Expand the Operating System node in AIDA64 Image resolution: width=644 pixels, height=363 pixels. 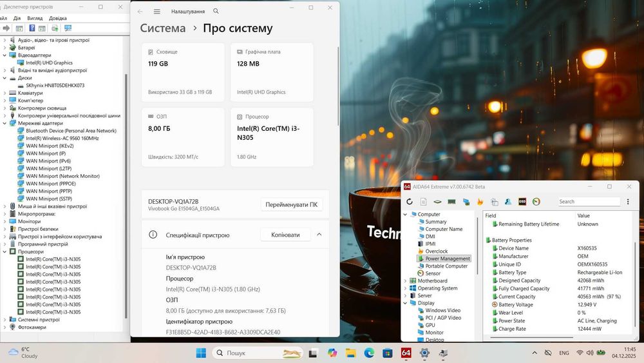pyautogui.click(x=405, y=288)
